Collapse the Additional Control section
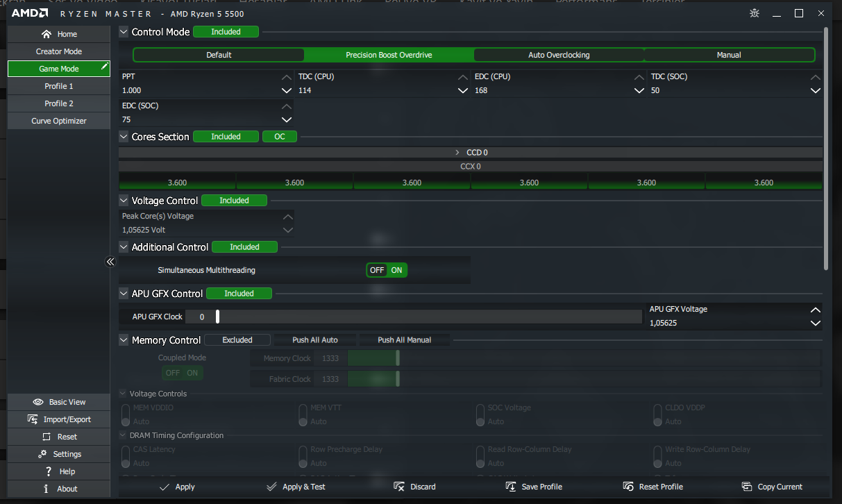The image size is (842, 504). (124, 247)
